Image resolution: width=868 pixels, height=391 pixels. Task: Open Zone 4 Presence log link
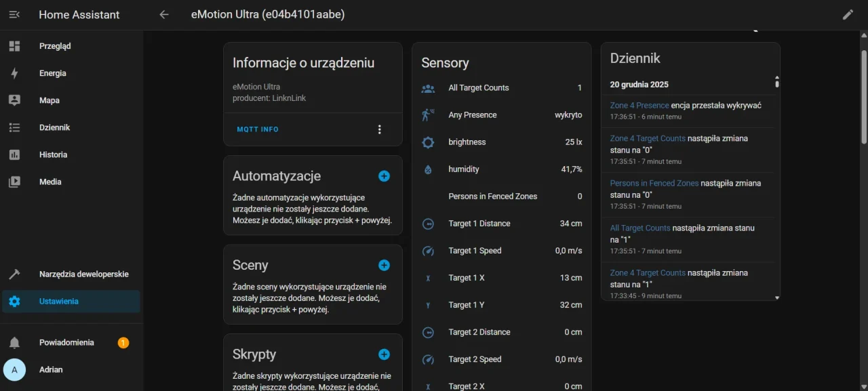pyautogui.click(x=639, y=106)
